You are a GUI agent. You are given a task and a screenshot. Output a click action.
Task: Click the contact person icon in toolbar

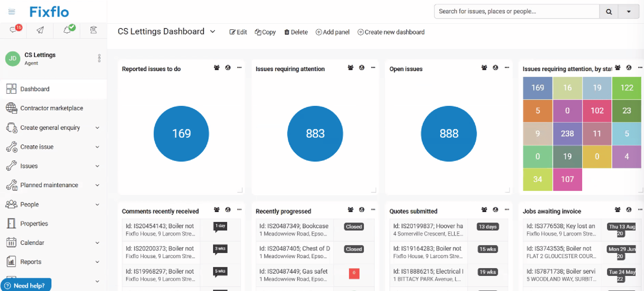[93, 30]
